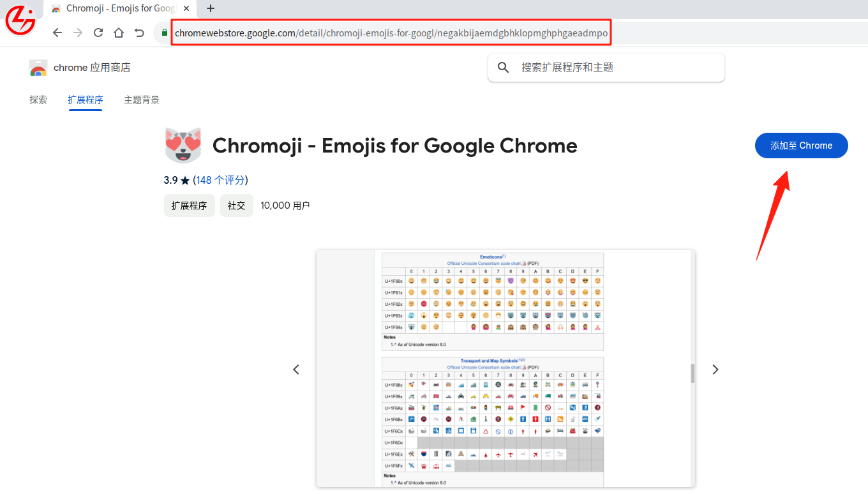Click the search magnifier icon
Viewport: 868px width, 494px height.
pos(504,68)
